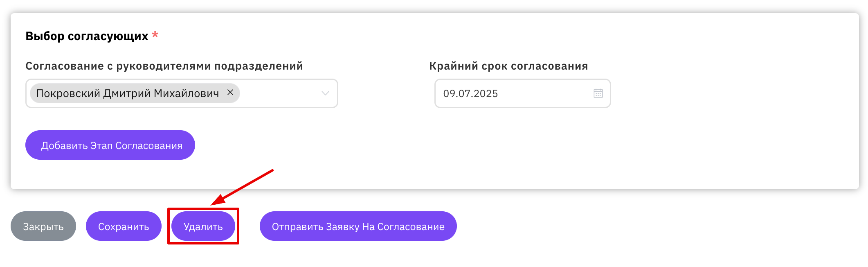This screenshot has height=267, width=868.
Task: Open calendar picker icon in date field
Action: point(598,93)
